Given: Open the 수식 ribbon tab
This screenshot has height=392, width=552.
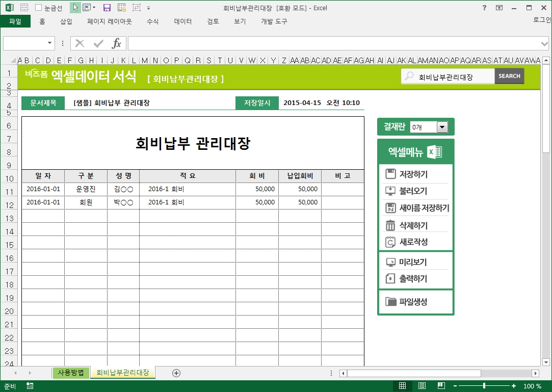Looking at the screenshot, I should pyautogui.click(x=152, y=21).
